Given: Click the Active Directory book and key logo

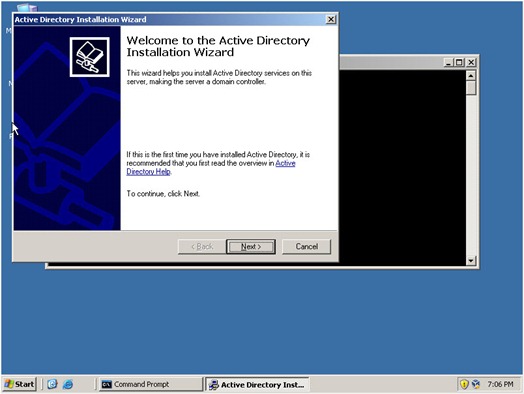Looking at the screenshot, I should (90, 57).
